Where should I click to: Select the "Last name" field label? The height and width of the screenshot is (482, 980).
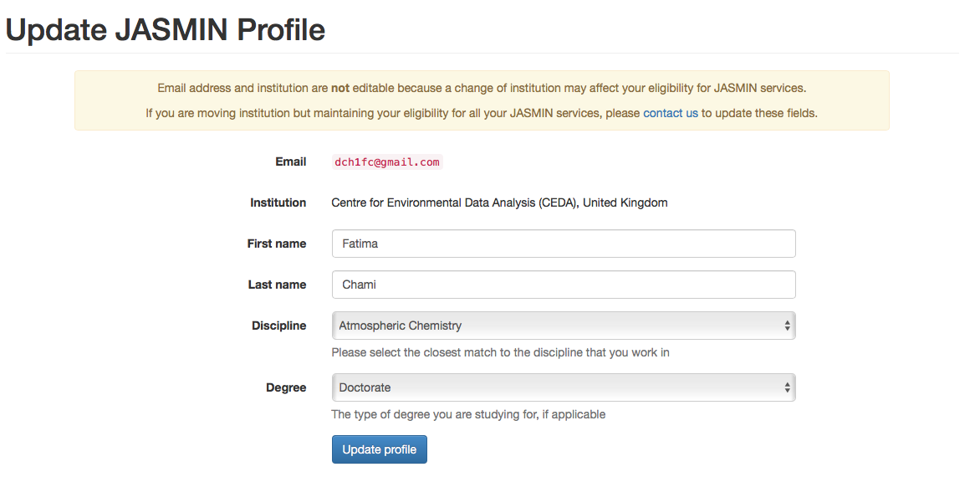[x=278, y=285]
